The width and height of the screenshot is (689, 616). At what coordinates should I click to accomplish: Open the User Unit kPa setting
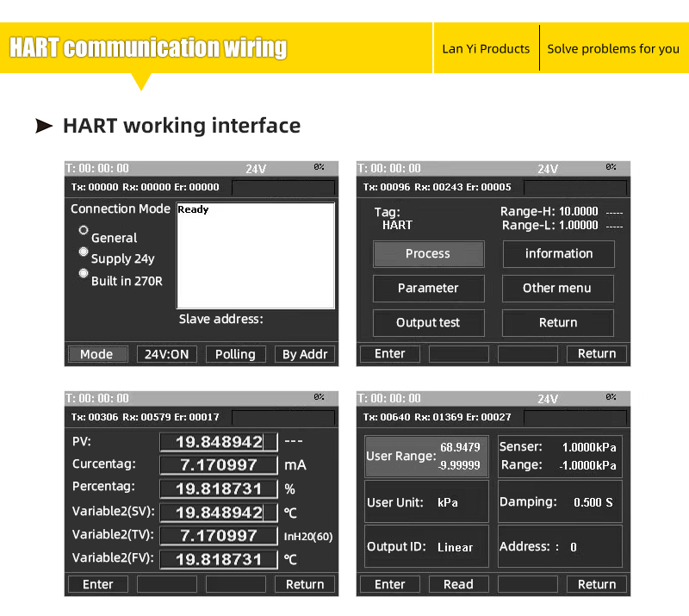(x=427, y=502)
